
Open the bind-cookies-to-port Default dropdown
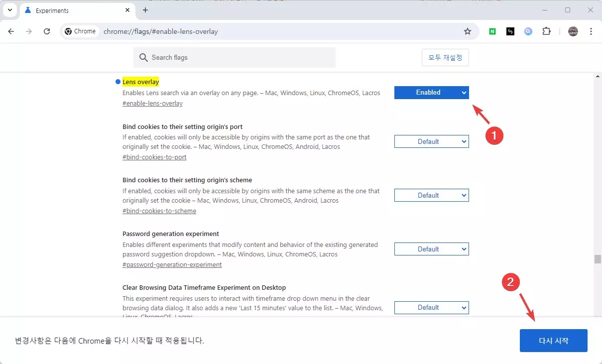[x=431, y=141]
